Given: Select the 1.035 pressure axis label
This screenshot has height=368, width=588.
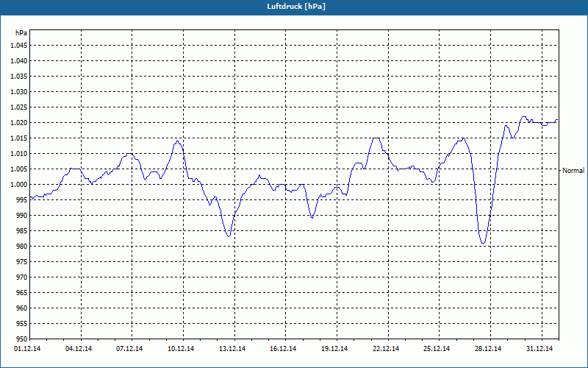Looking at the screenshot, I should coord(19,77).
